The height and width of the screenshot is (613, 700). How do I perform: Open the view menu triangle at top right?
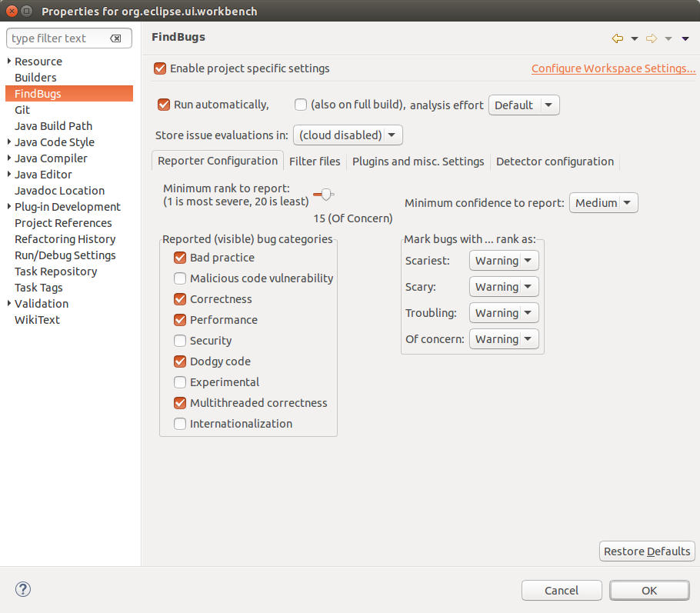(x=685, y=39)
